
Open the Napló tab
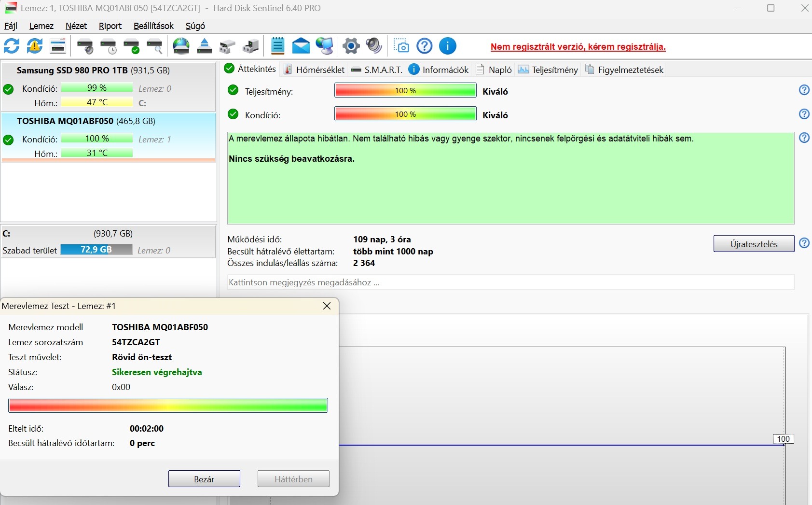[494, 70]
